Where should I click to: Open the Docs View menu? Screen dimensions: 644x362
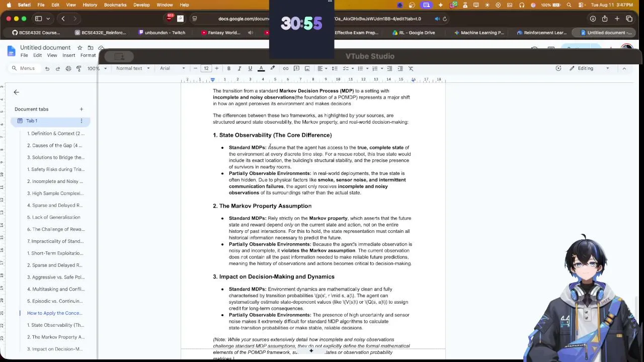point(52,55)
